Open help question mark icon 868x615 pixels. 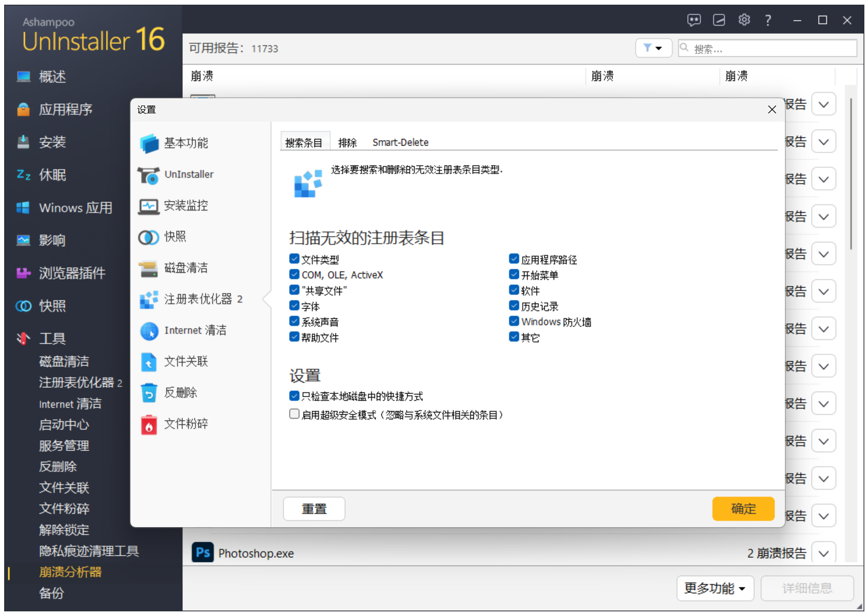pos(768,20)
